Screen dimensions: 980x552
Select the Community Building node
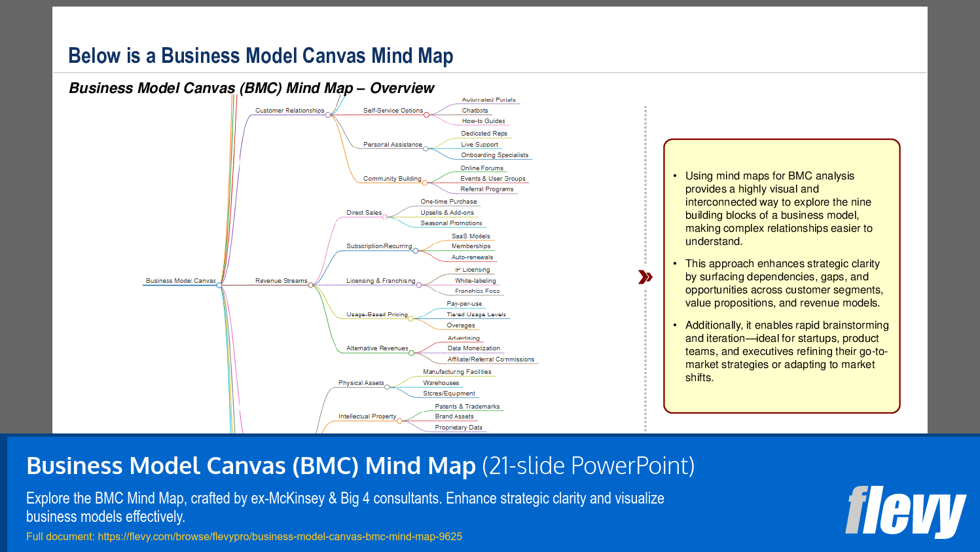click(x=392, y=179)
